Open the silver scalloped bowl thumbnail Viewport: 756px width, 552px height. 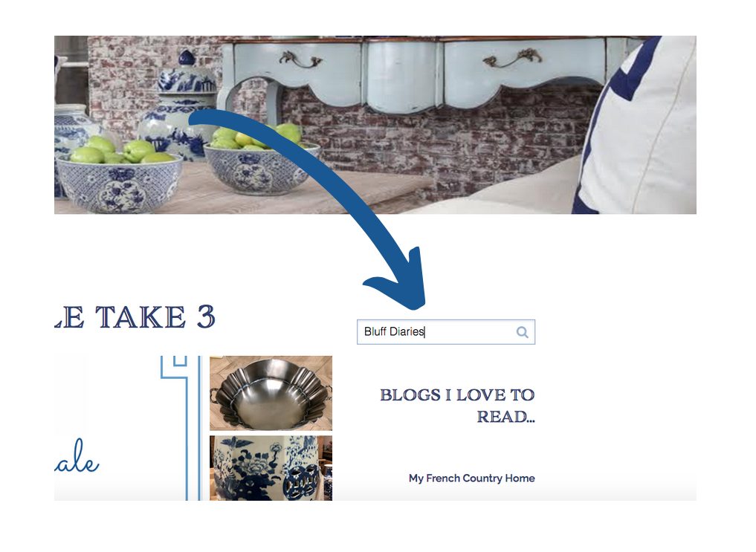(x=271, y=393)
